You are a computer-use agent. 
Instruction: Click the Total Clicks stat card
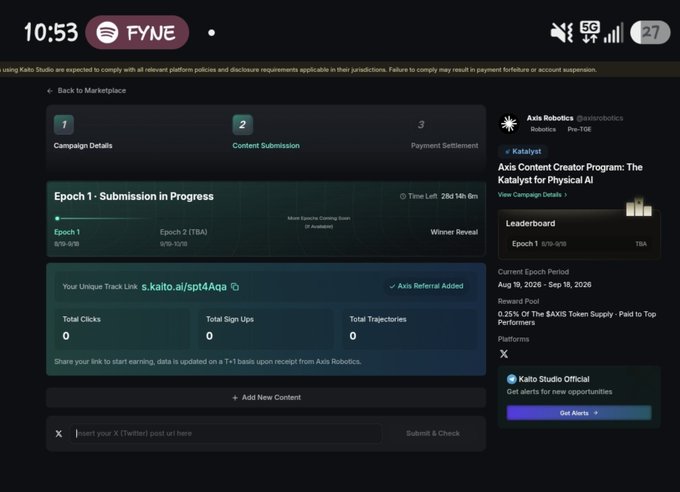pyautogui.click(x=122, y=328)
